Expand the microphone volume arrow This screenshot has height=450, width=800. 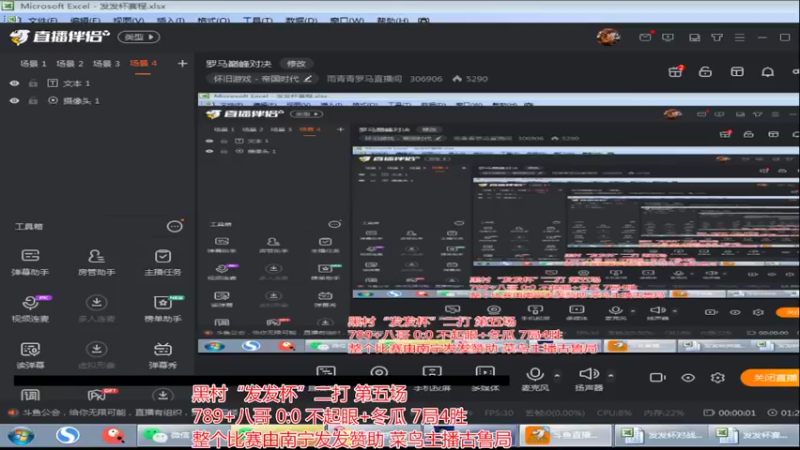point(557,376)
